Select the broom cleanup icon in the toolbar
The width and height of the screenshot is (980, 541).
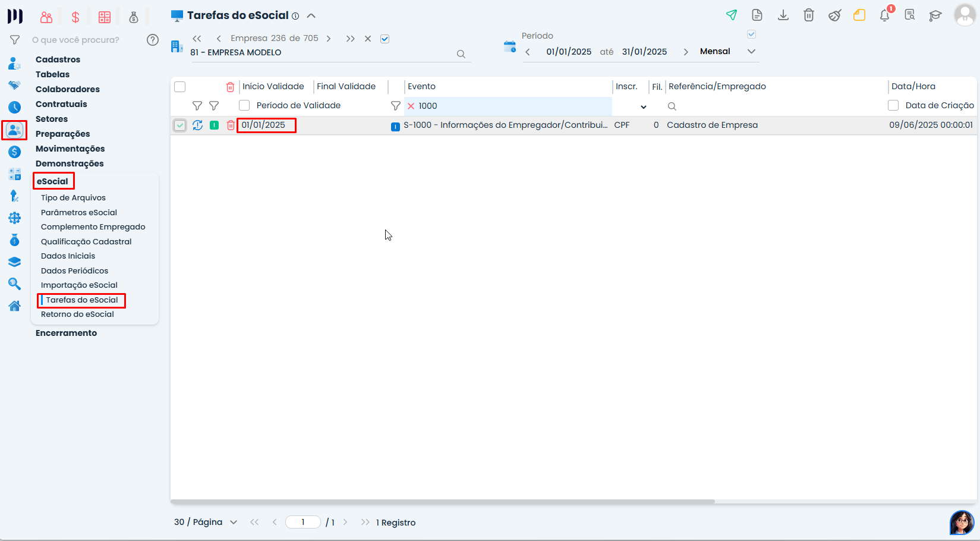point(834,16)
